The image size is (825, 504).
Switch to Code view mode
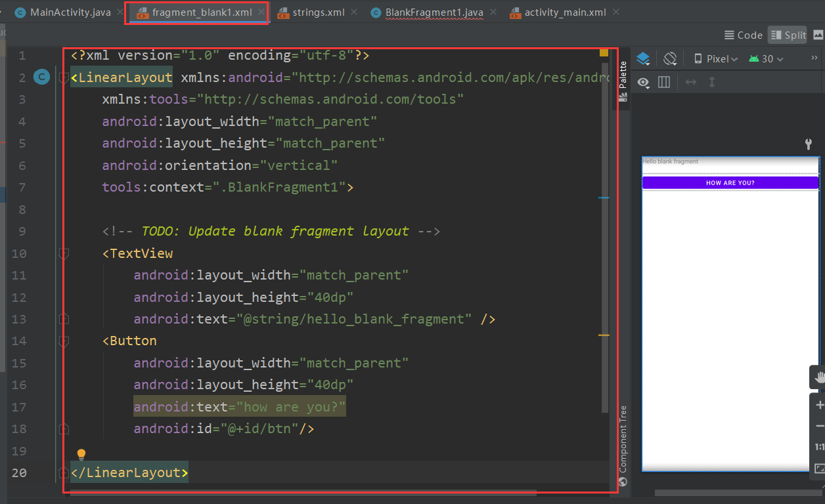pyautogui.click(x=744, y=35)
